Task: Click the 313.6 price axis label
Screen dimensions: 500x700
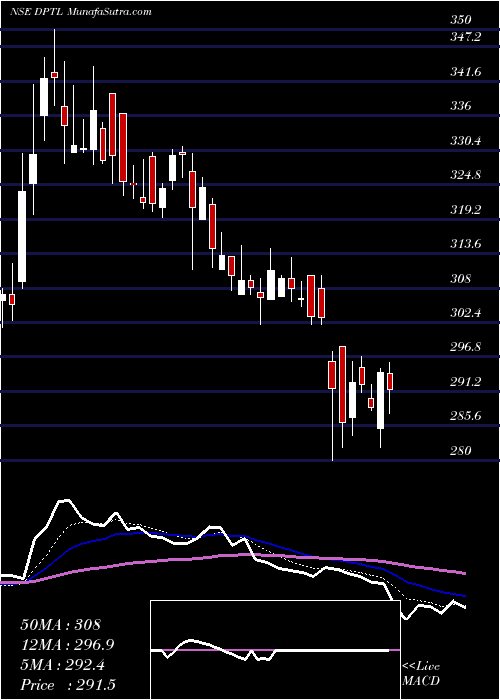Action: click(465, 244)
